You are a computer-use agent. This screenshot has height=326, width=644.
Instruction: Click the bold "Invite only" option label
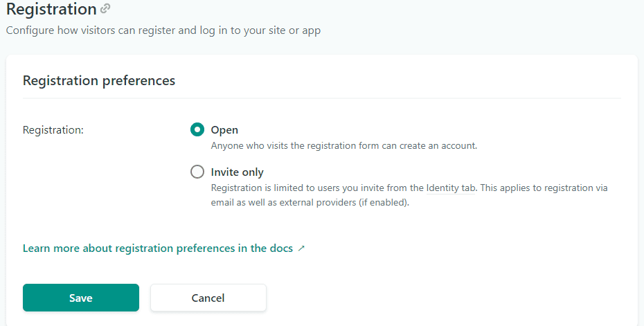click(237, 172)
